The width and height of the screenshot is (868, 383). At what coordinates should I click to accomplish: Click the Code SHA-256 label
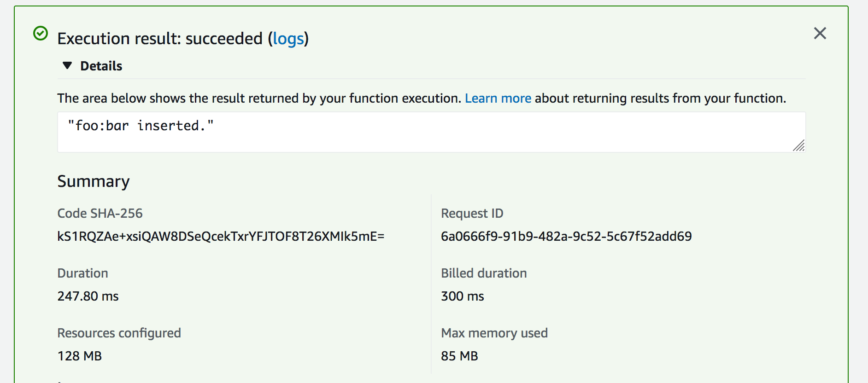tap(100, 213)
